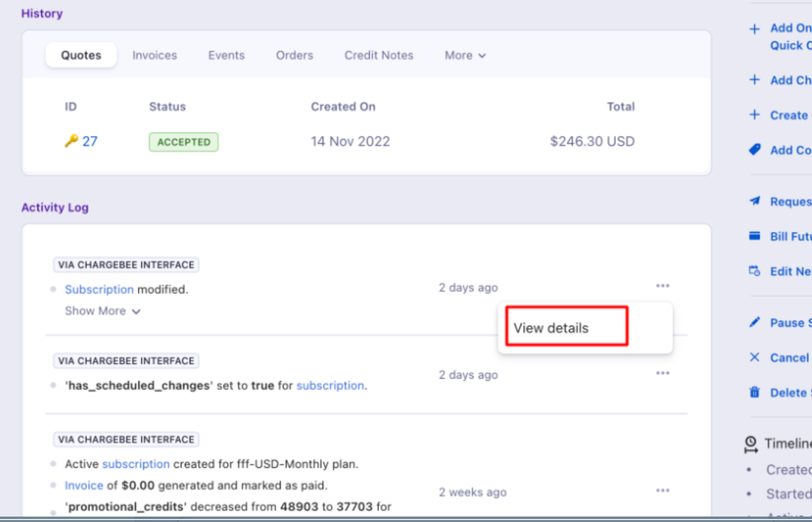
Task: Click the tag Add Coupon icon
Action: coord(755,150)
